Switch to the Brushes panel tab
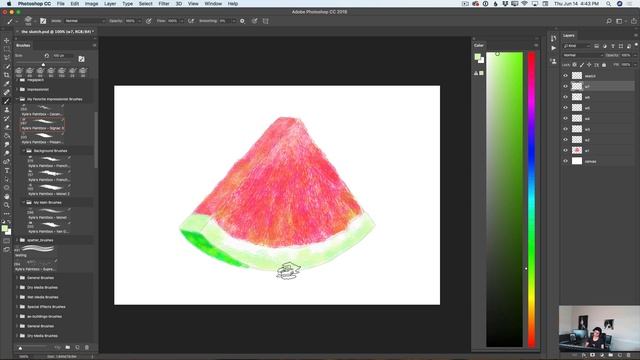Image resolution: width=640 pixels, height=360 pixels. coord(23,45)
